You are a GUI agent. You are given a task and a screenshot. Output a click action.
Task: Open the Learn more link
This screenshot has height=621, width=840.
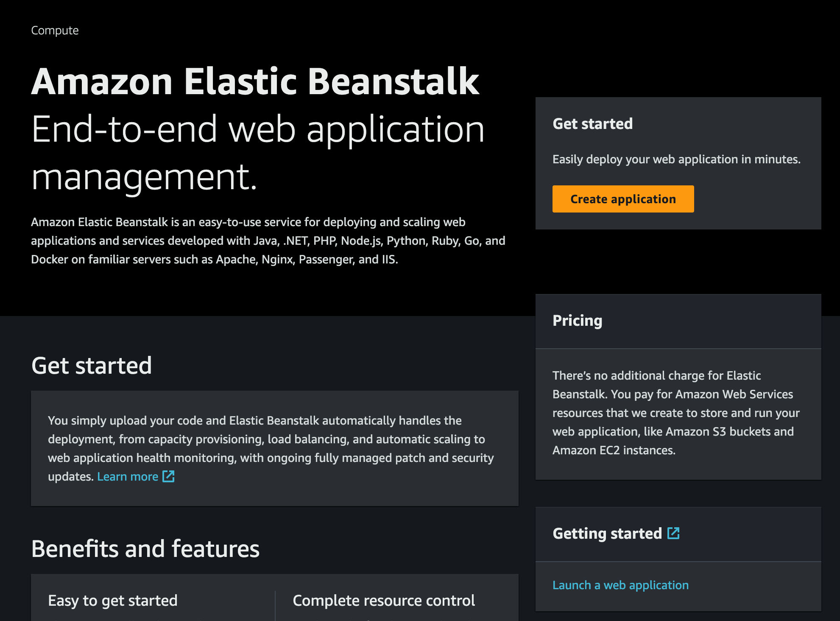pyautogui.click(x=128, y=476)
